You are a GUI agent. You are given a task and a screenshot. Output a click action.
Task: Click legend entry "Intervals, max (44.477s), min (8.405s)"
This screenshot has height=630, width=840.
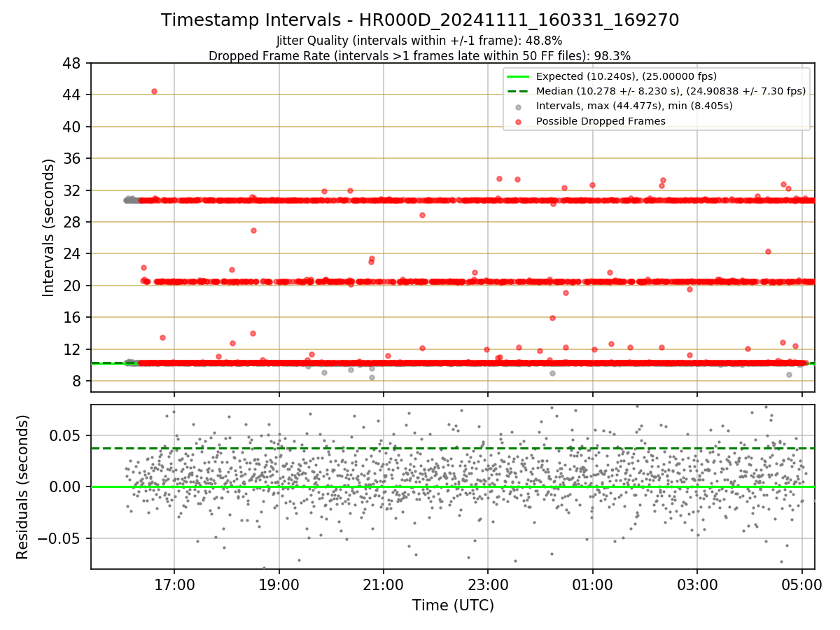coord(634,106)
